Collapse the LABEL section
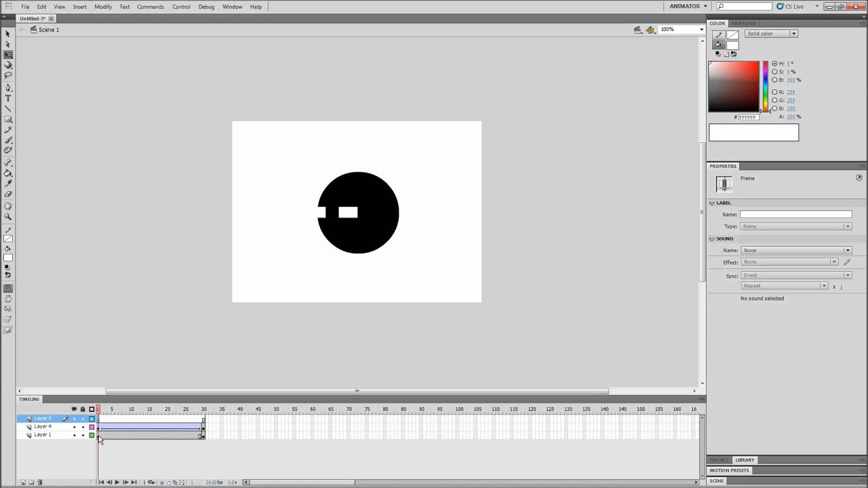This screenshot has width=868, height=488. [711, 203]
